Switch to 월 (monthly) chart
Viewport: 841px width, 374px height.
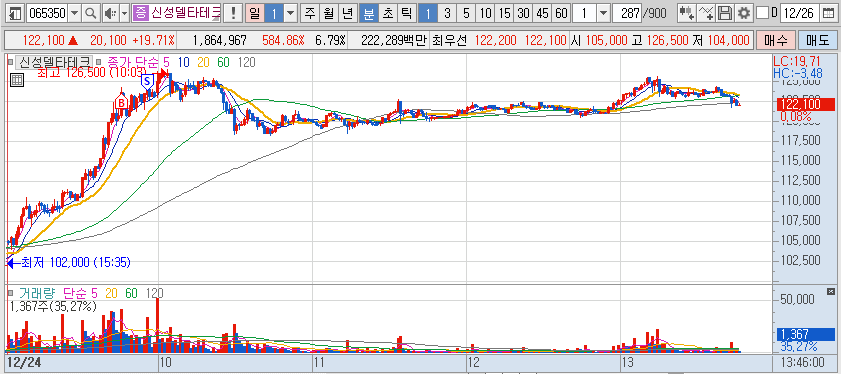pyautogui.click(x=329, y=13)
